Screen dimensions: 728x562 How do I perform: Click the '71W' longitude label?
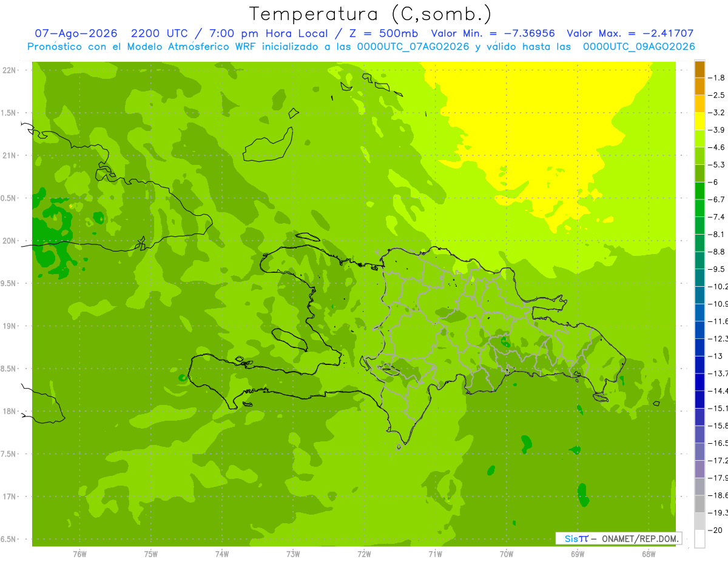(x=435, y=554)
